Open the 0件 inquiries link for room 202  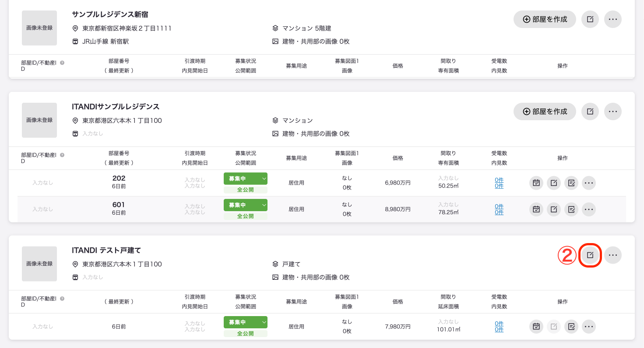(499, 180)
